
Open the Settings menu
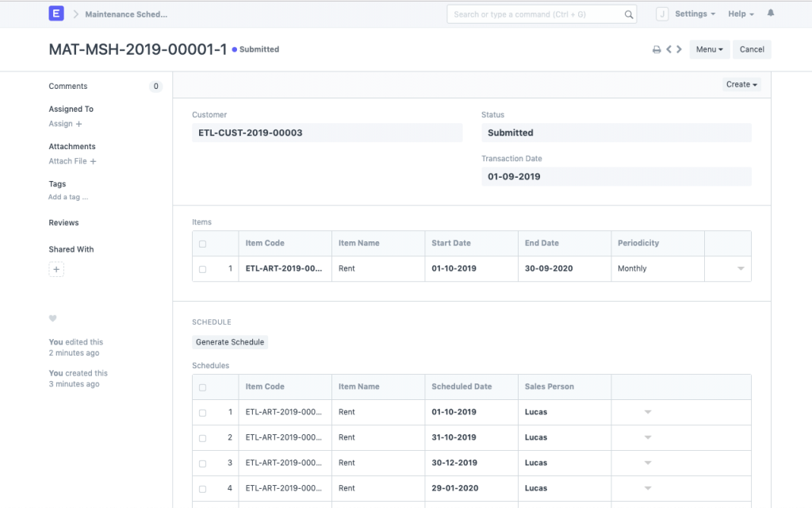(695, 14)
